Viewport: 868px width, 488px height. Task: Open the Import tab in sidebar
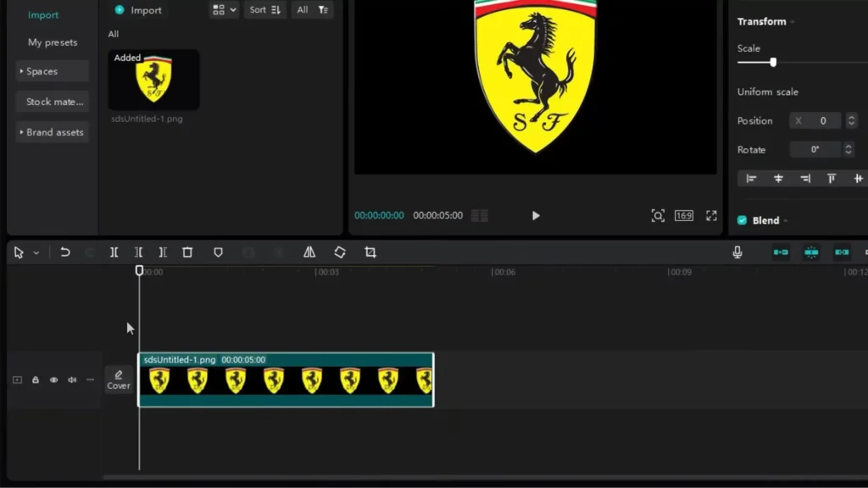pos(43,15)
